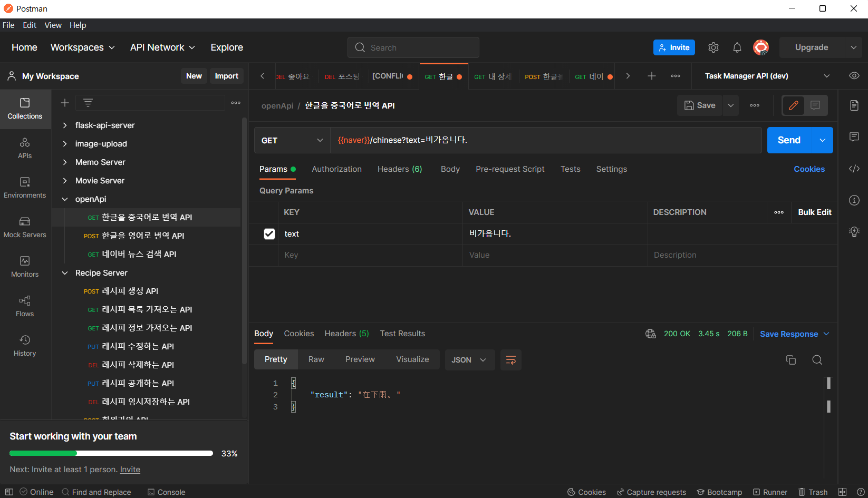Open the API Network dropdown

coord(162,47)
